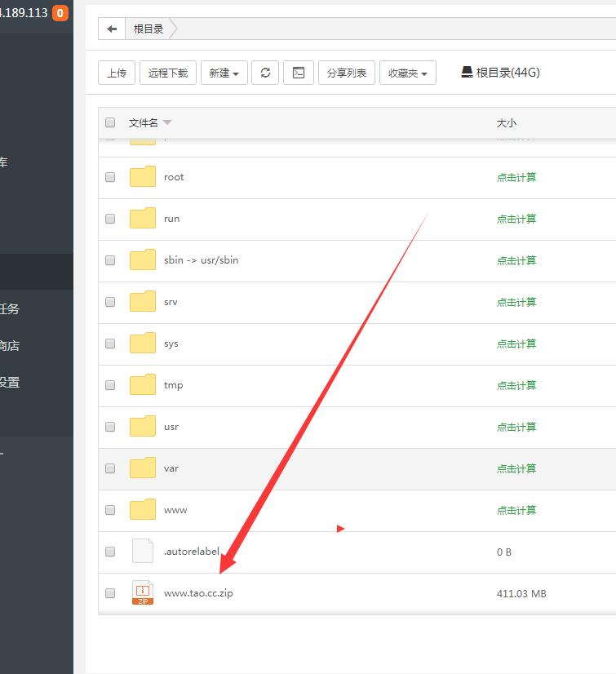Open the terminal icon button
This screenshot has height=674, width=616.
(299, 73)
